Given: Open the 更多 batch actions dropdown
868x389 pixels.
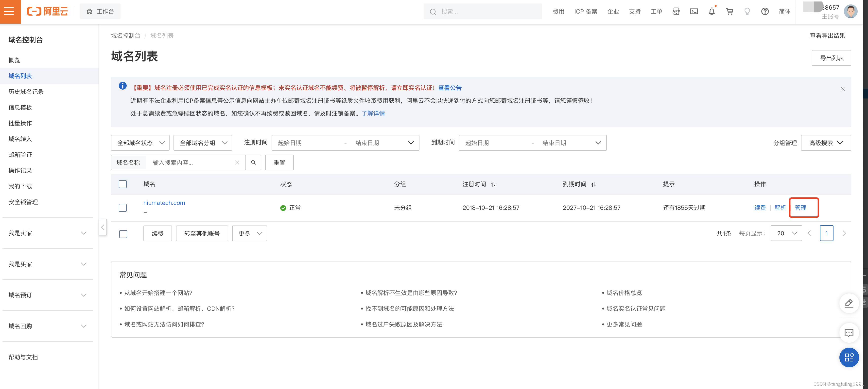Looking at the screenshot, I should [x=250, y=233].
